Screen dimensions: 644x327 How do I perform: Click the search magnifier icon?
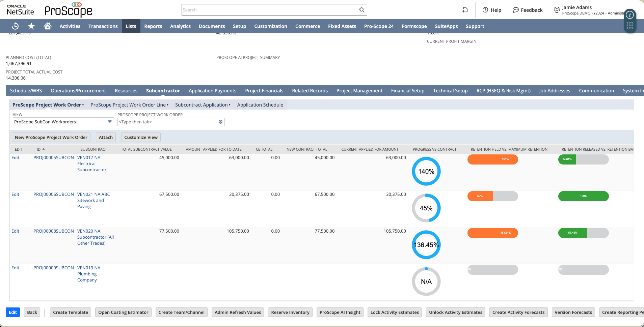pyautogui.click(x=362, y=10)
